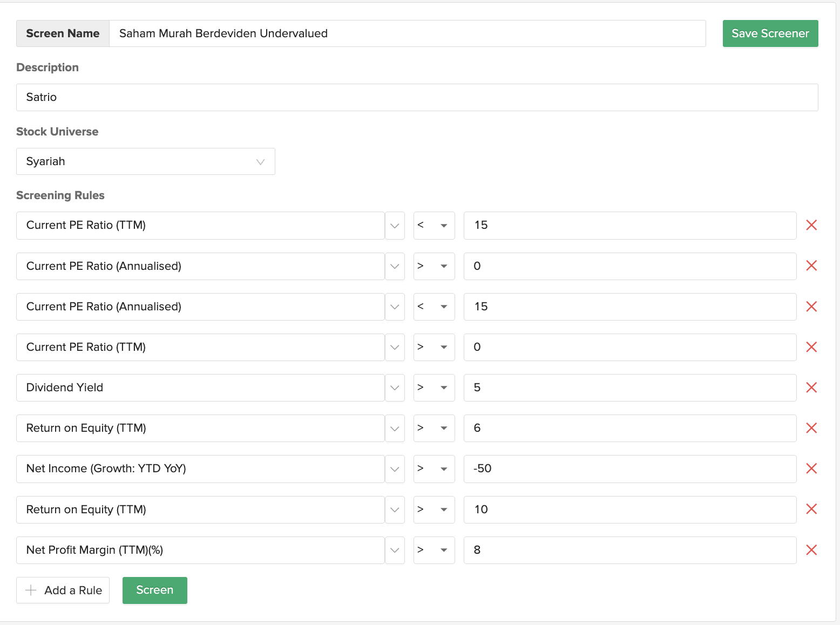840x625 pixels.
Task: Remove the Return on Equity rule valued 10
Action: pyautogui.click(x=811, y=509)
